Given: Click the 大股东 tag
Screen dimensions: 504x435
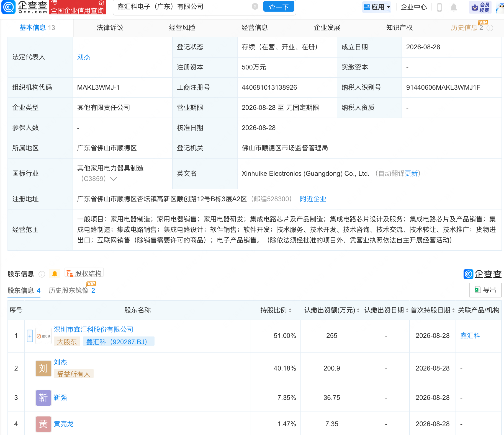Looking at the screenshot, I should (x=67, y=342).
